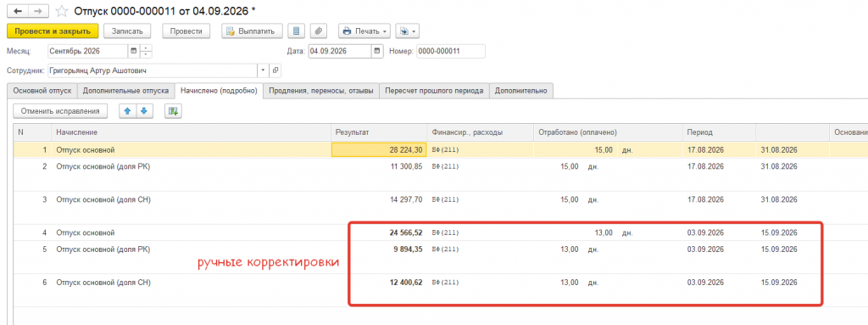Click the 31.08.2026 period end in row 1
This screenshot has height=325, width=868.
tap(780, 149)
